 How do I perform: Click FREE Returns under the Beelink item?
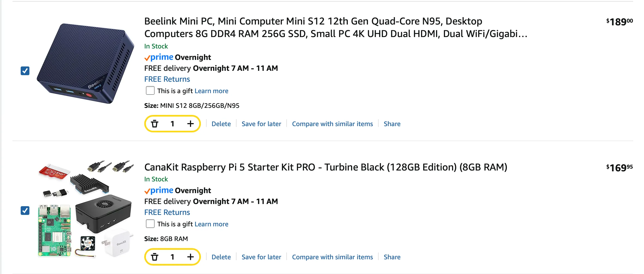pos(167,79)
